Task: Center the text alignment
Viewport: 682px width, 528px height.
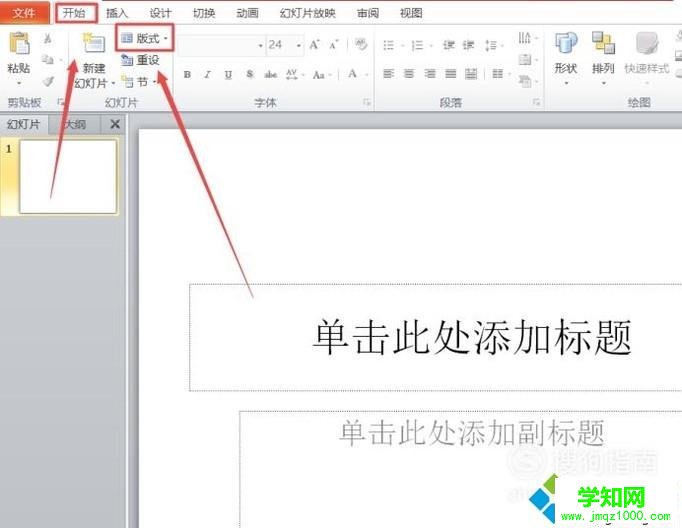Action: click(x=409, y=74)
